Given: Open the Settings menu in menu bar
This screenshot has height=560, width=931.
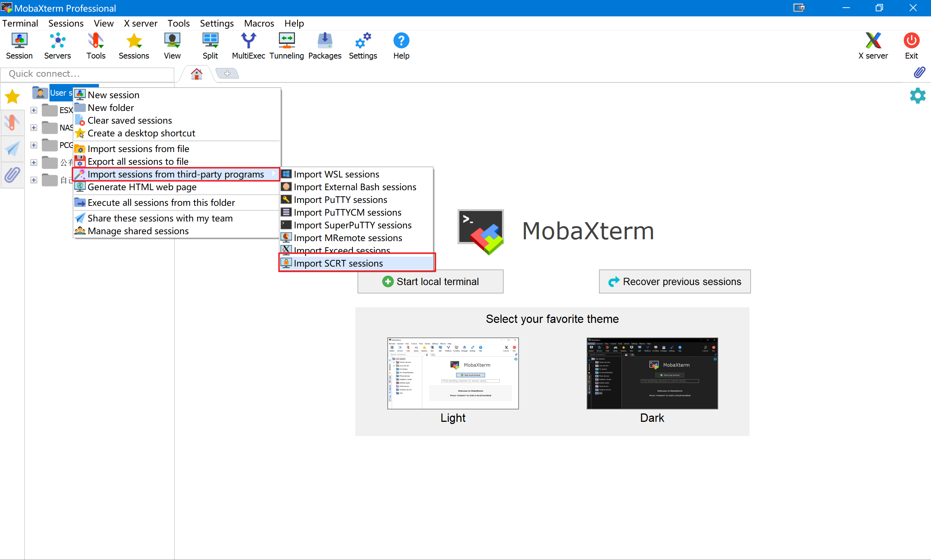Looking at the screenshot, I should 217,23.
